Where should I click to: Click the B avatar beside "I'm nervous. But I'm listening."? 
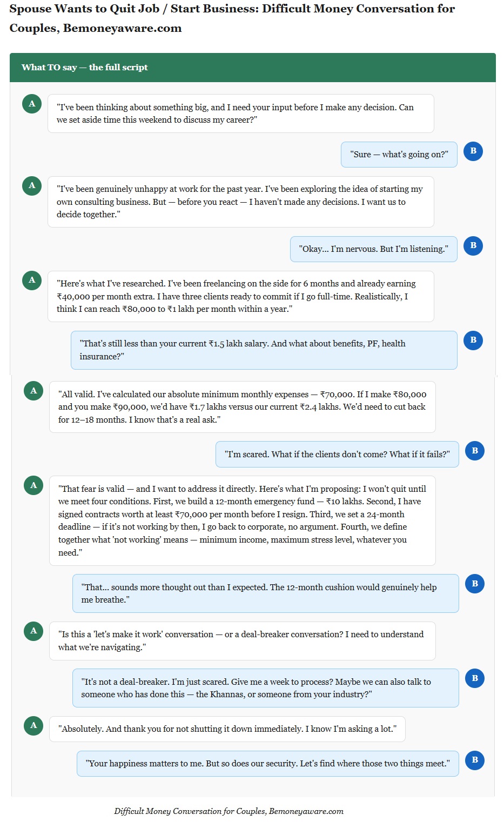(473, 245)
